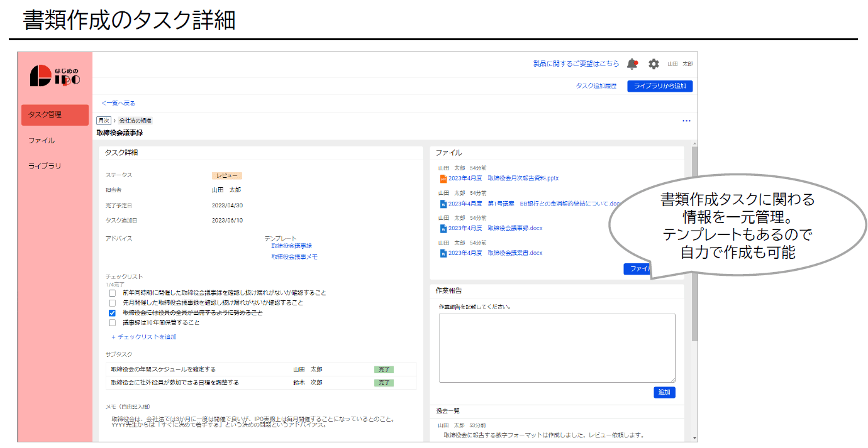Click the scrollbar up arrow
This screenshot has height=448, width=868.
694,143
